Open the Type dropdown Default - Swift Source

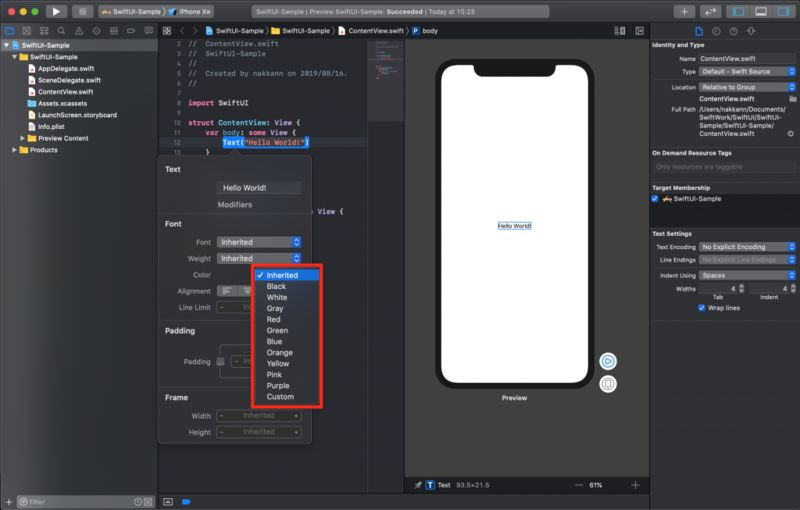coord(747,71)
